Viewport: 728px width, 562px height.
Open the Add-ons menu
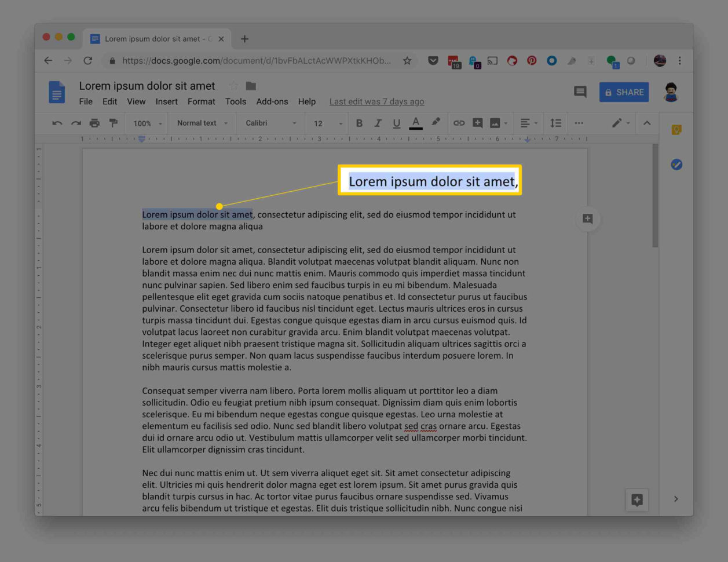pyautogui.click(x=272, y=101)
